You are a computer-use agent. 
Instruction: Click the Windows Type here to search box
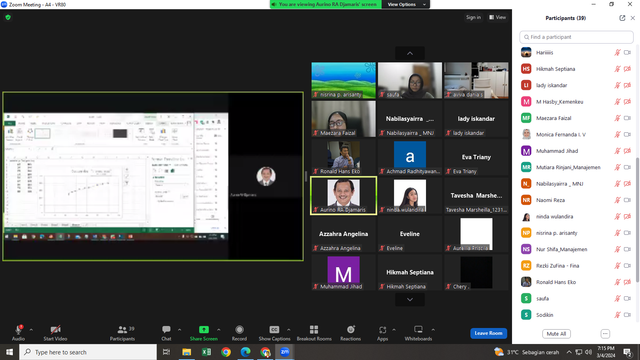point(88,352)
